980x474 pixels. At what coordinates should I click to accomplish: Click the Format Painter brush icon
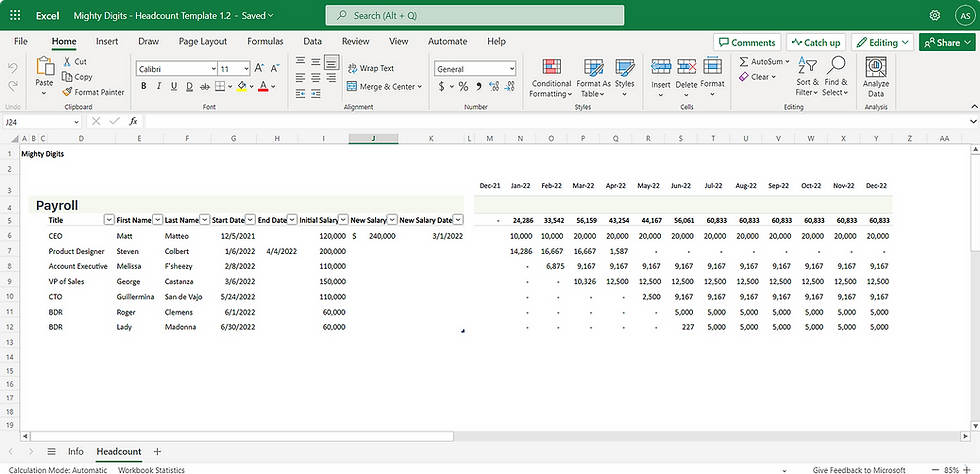tap(68, 92)
